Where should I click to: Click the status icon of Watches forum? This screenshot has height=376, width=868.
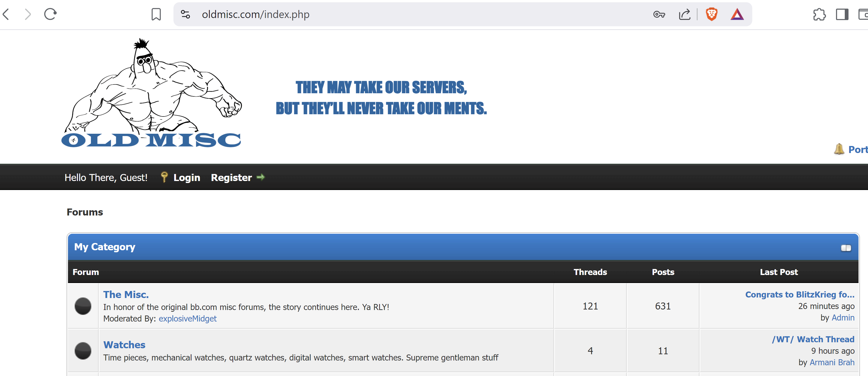(x=83, y=351)
